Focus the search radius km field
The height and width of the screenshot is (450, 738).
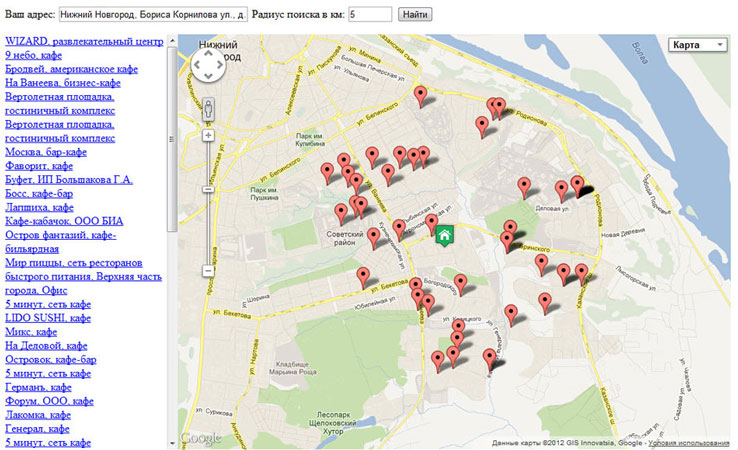coord(370,15)
